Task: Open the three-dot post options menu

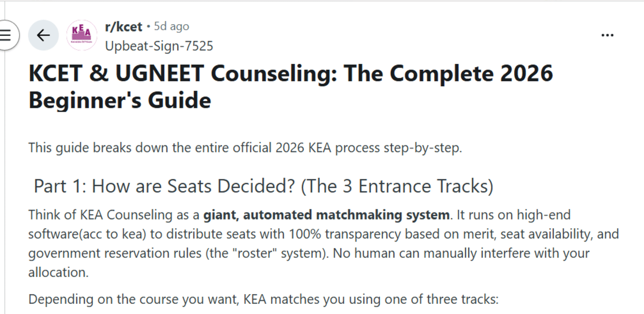Action: (608, 35)
